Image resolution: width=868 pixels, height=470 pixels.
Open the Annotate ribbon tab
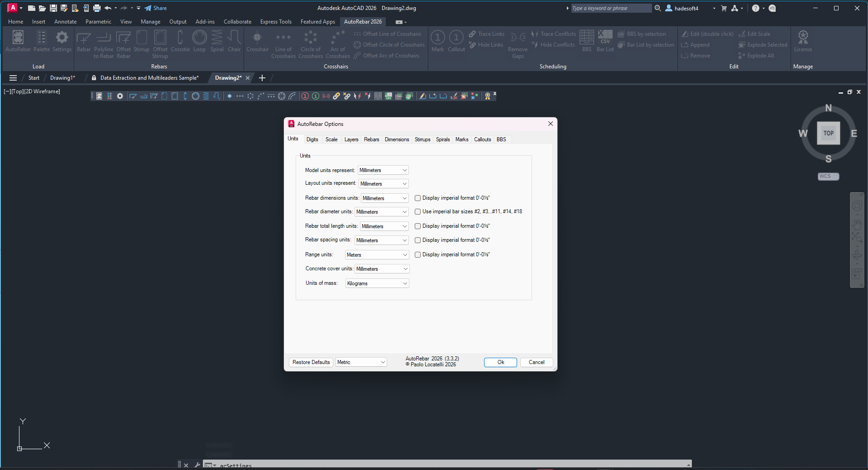[65, 22]
